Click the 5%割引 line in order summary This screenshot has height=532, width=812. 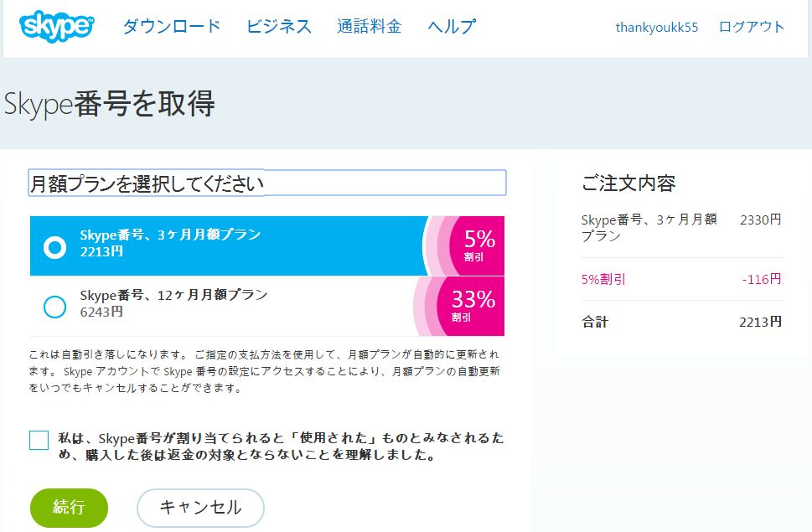pyautogui.click(x=603, y=280)
